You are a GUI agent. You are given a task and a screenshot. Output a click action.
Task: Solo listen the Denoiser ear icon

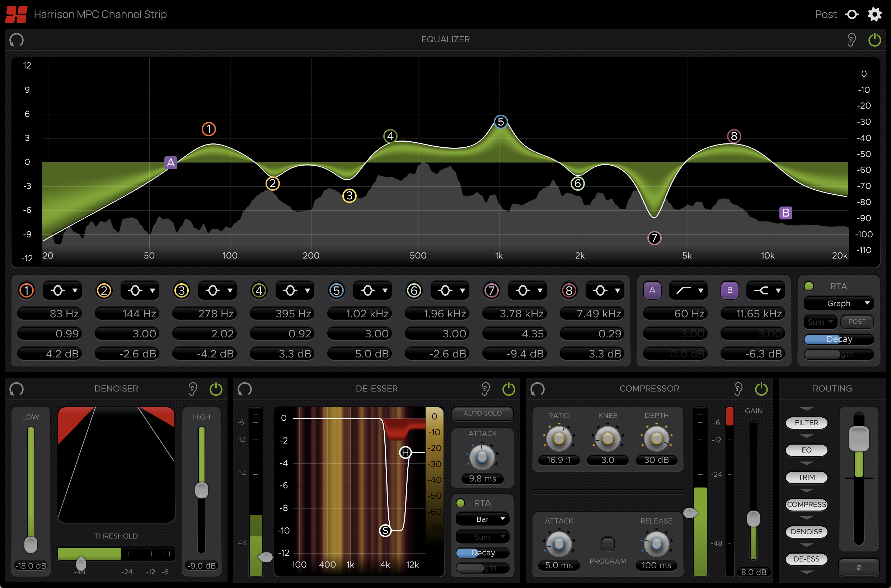pyautogui.click(x=193, y=389)
